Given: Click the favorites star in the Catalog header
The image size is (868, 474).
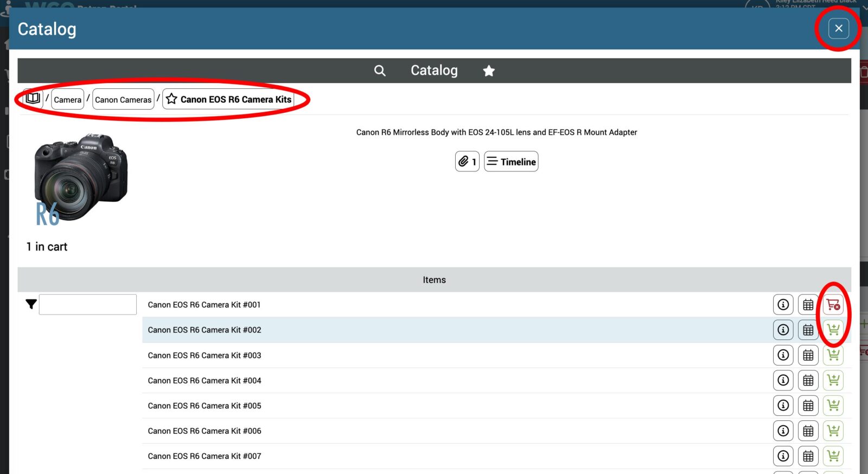Looking at the screenshot, I should pos(489,71).
